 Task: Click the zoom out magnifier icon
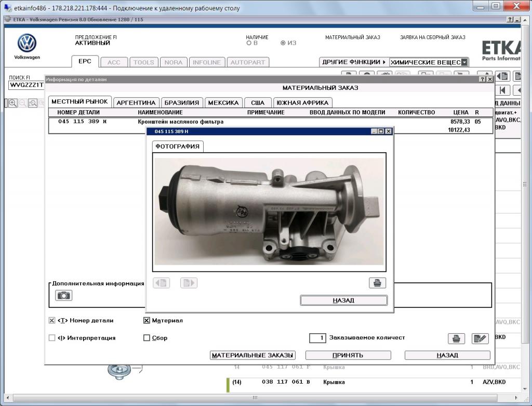(23, 103)
